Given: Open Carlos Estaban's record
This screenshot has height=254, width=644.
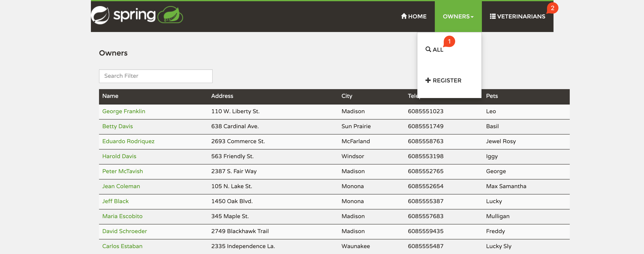Looking at the screenshot, I should point(122,246).
